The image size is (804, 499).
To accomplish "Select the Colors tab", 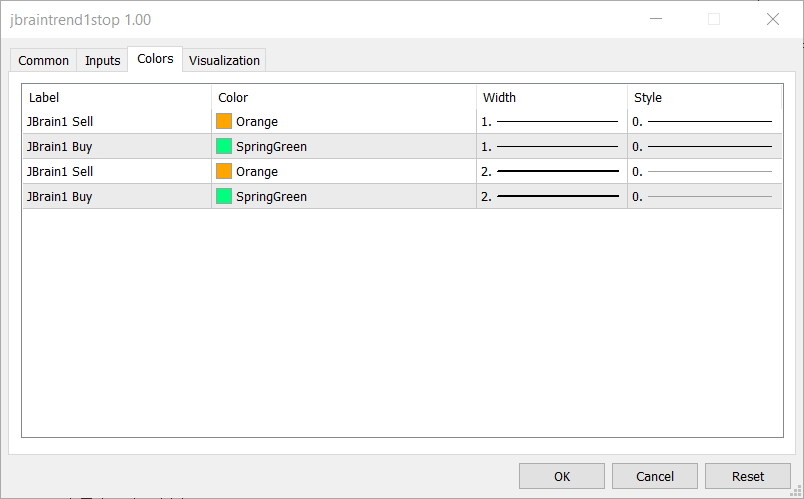I will 155,59.
